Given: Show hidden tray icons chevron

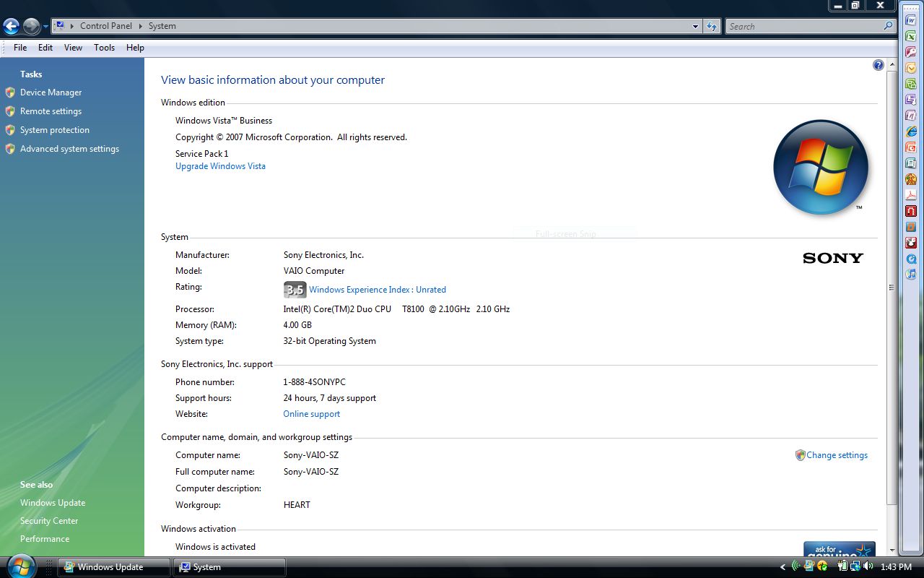Looking at the screenshot, I should (x=783, y=566).
